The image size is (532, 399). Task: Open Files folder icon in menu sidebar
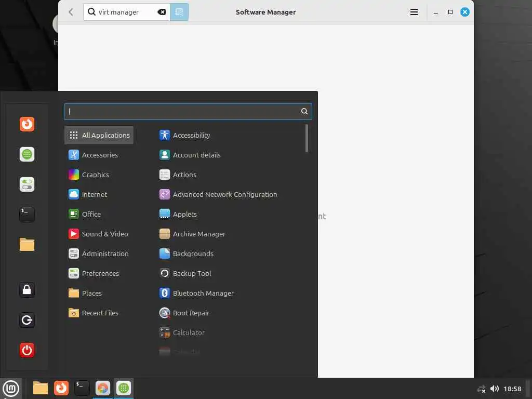[x=27, y=244]
